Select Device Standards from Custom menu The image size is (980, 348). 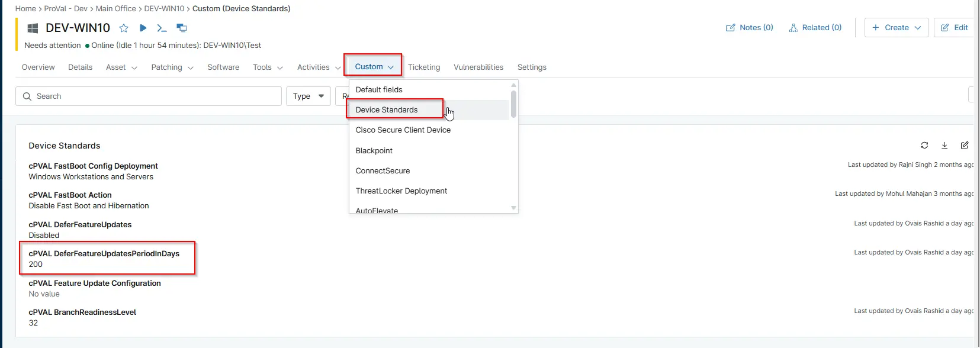pos(387,109)
